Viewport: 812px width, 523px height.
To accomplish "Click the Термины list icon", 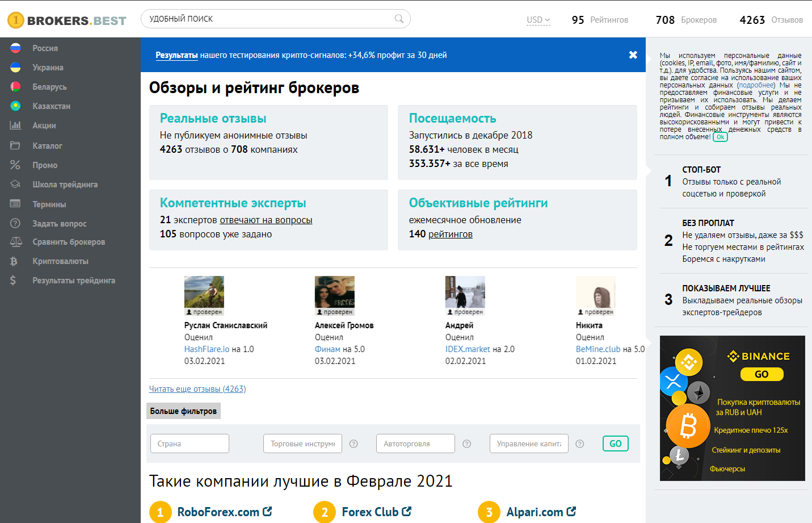I will [x=15, y=204].
